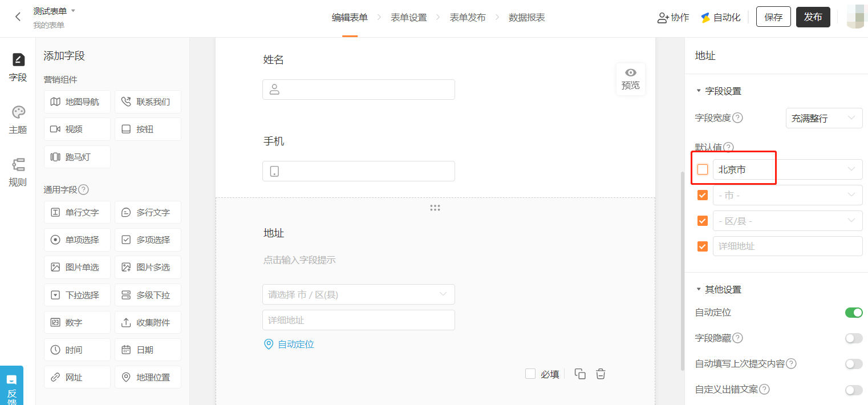Collapse the 其他设置 section
The height and width of the screenshot is (405, 868).
pos(718,289)
